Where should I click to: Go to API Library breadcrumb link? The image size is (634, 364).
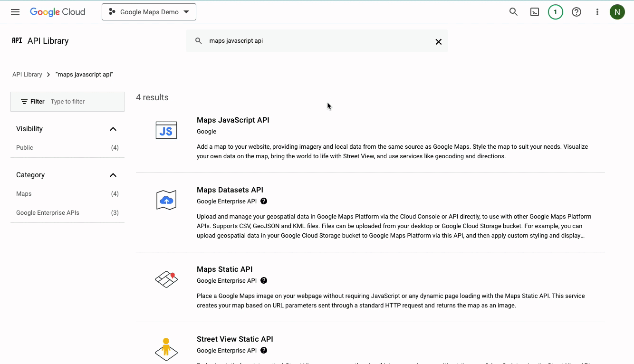tap(27, 75)
